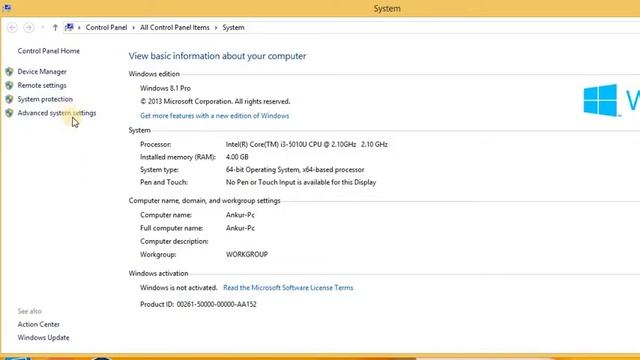Select System breadcrumb segment
The width and height of the screenshot is (640, 360).
click(x=233, y=27)
